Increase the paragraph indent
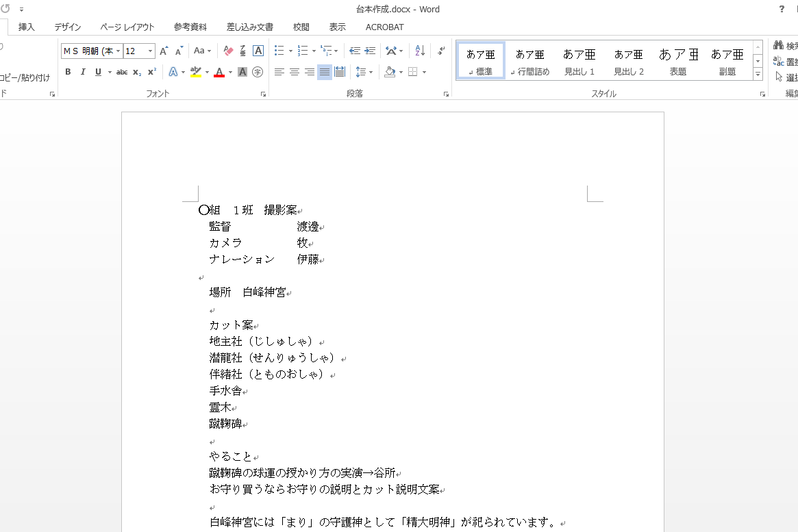798x532 pixels. (370, 51)
